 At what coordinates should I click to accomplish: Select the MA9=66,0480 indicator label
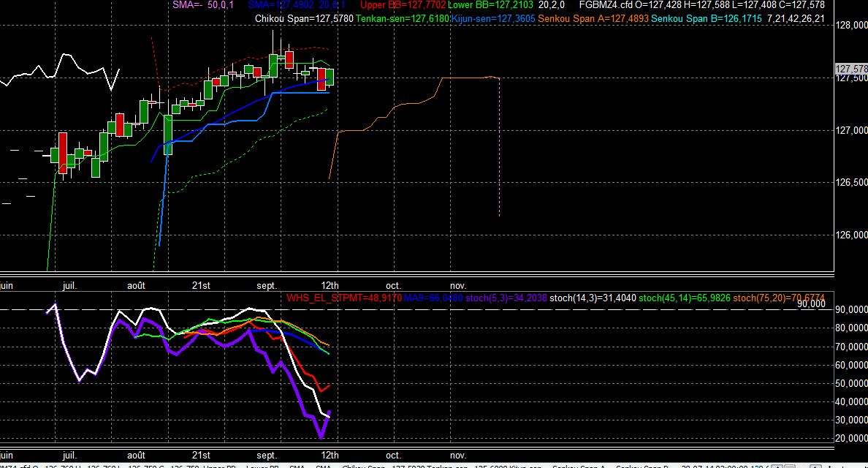[433, 298]
